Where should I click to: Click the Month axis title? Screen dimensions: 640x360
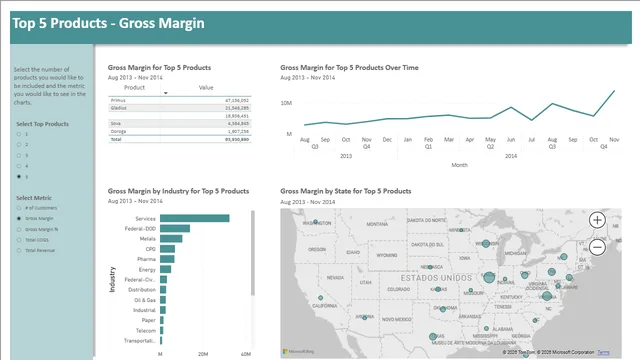pyautogui.click(x=460, y=165)
